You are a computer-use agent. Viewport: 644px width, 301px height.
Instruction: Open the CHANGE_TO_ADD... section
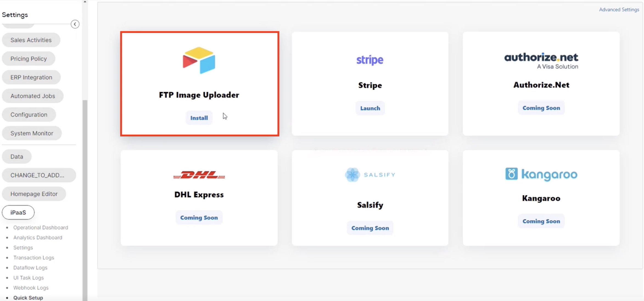39,175
